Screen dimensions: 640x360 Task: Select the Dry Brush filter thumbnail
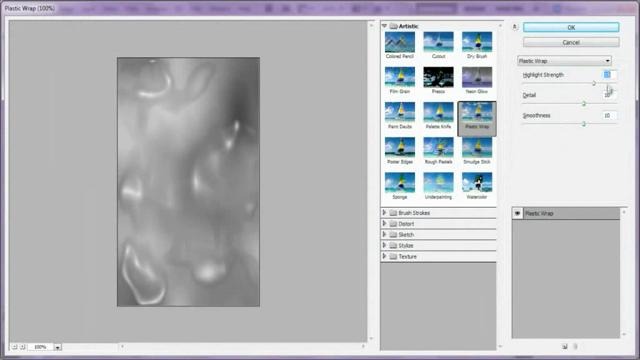pos(477,42)
